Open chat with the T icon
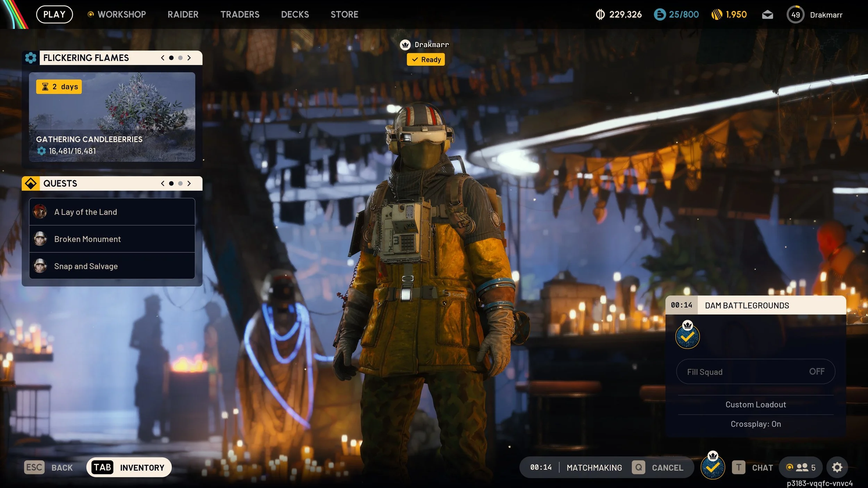Screen dimensions: 868x488 coord(738,467)
